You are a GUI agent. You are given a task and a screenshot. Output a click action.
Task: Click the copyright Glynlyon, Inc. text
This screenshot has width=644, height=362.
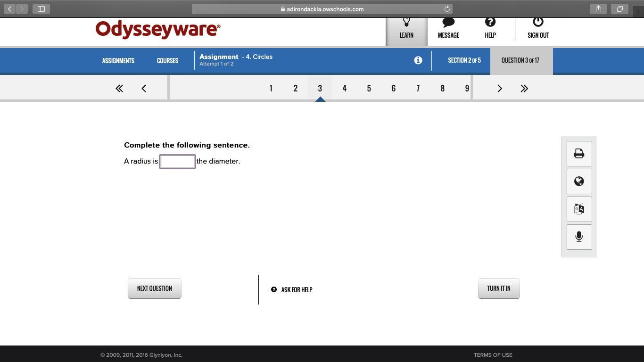pyautogui.click(x=141, y=355)
